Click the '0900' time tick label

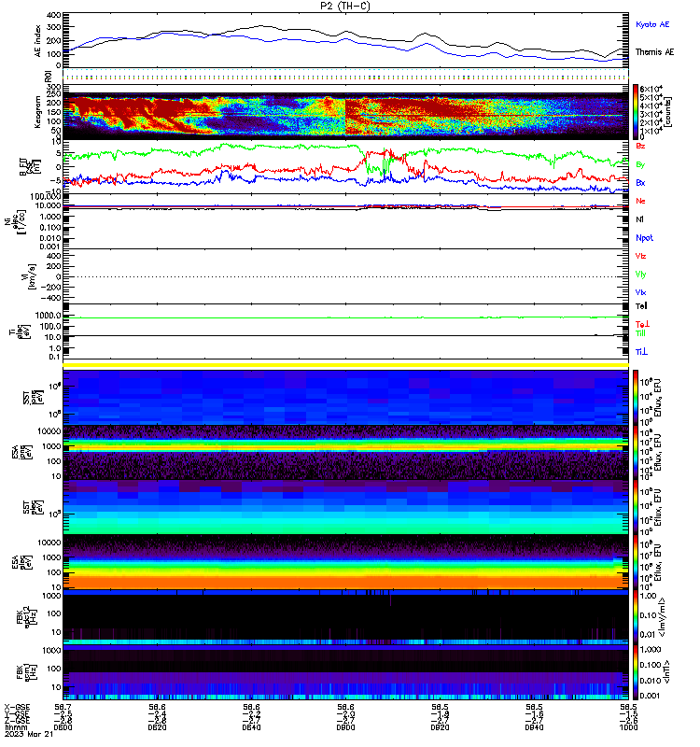tap(345, 727)
